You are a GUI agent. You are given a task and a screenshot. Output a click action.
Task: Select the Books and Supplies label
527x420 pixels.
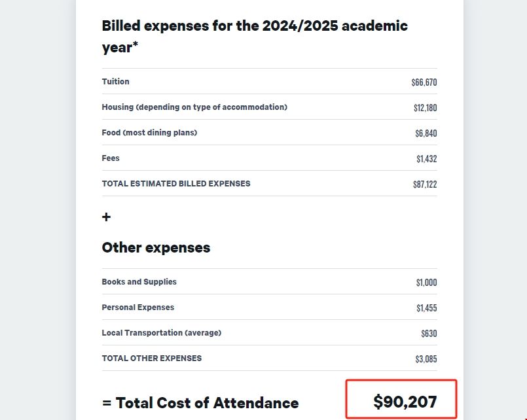139,282
